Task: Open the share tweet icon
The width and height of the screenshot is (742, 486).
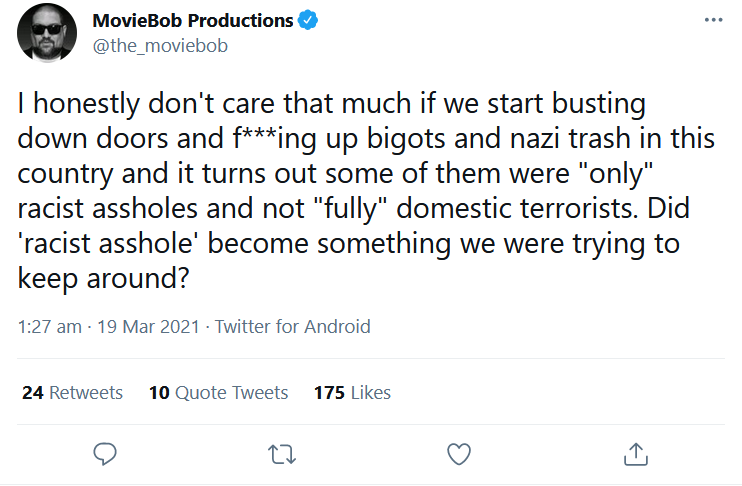Action: click(634, 454)
